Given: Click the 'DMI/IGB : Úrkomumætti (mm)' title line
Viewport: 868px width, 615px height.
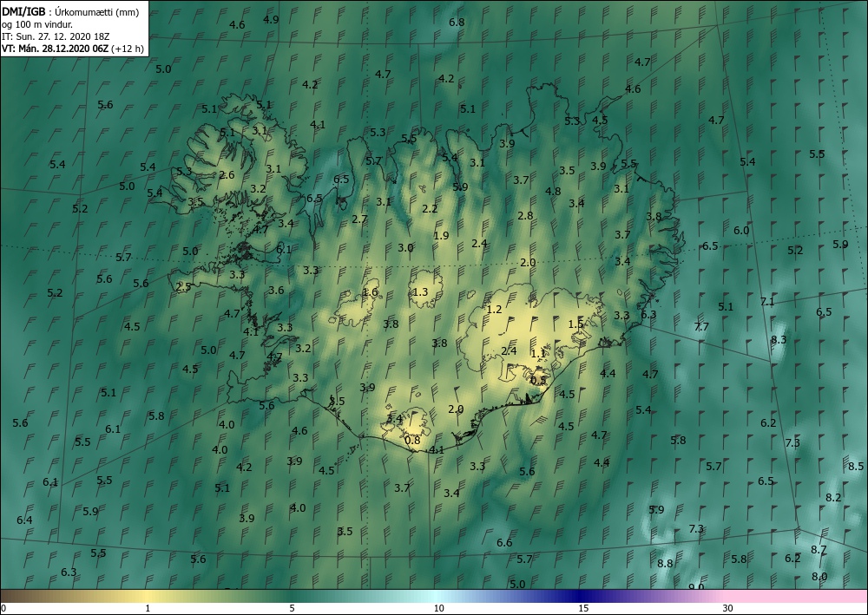Looking at the screenshot, I should pyautogui.click(x=70, y=12).
